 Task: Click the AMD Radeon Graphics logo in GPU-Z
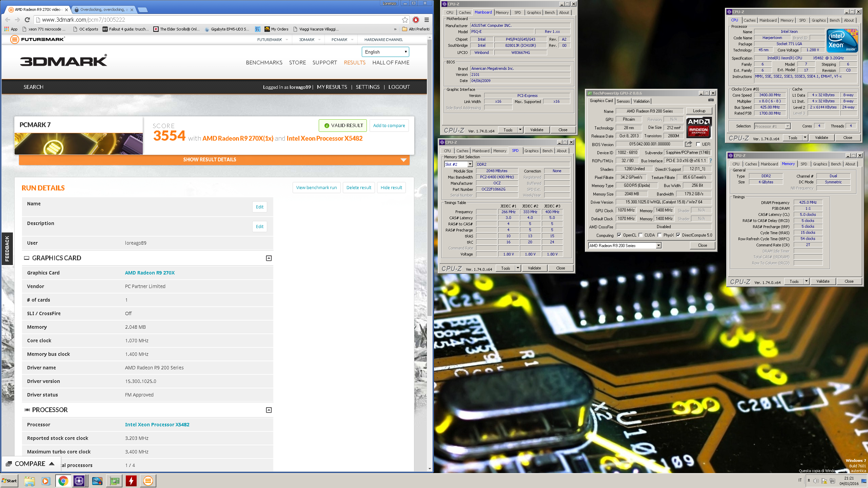(698, 128)
